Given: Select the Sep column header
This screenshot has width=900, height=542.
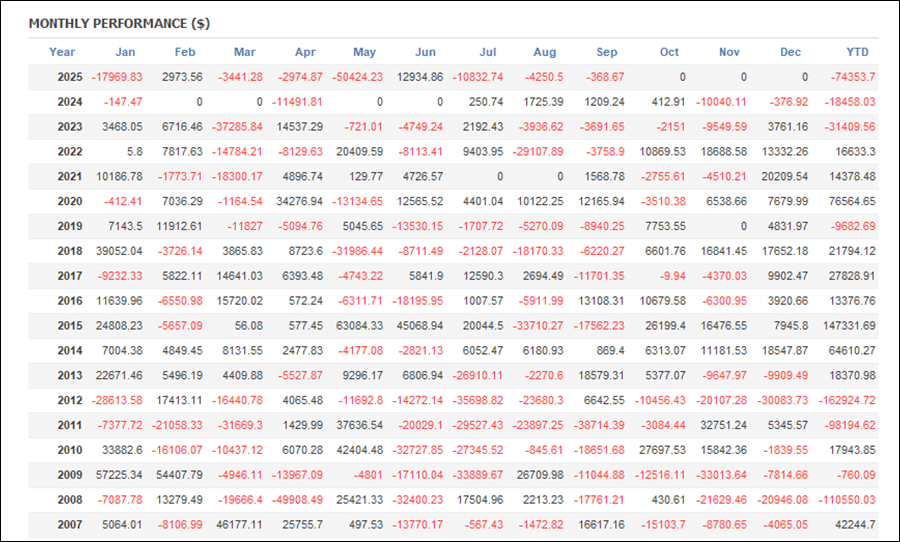Looking at the screenshot, I should (x=607, y=52).
